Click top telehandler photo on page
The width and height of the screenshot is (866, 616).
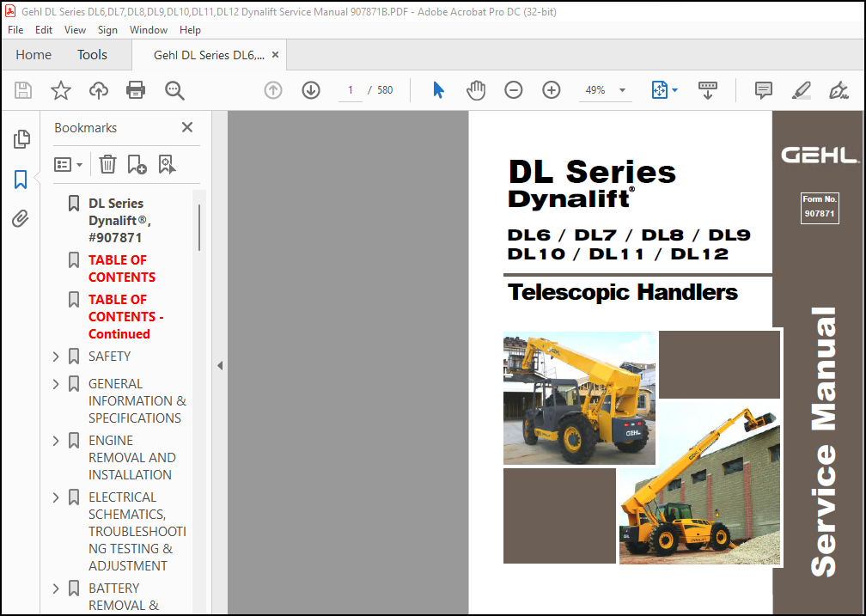pyautogui.click(x=579, y=398)
